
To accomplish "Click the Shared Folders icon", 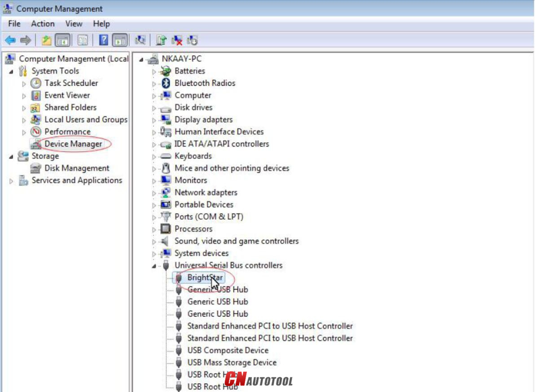I will click(x=35, y=108).
